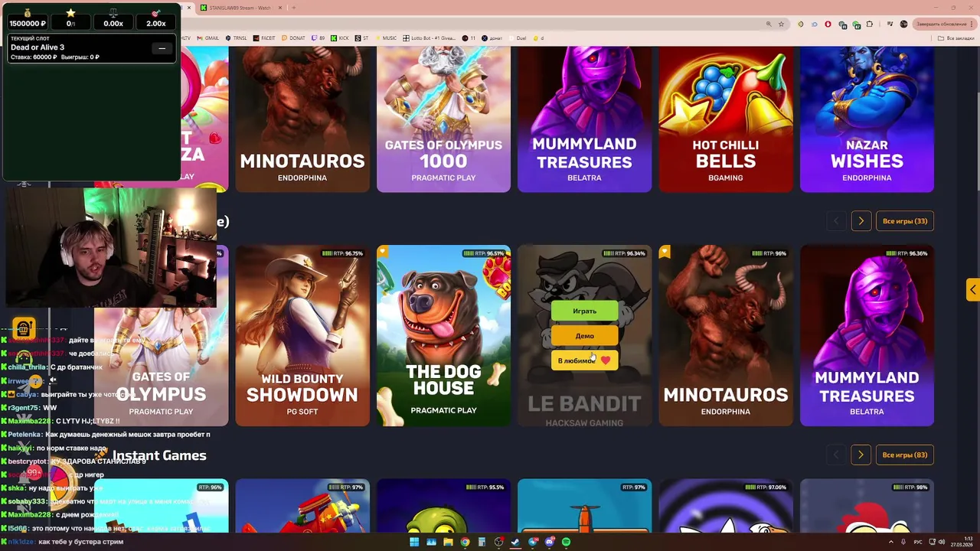Open the DONAT bookmark
This screenshot has height=551, width=980.
coord(293,38)
